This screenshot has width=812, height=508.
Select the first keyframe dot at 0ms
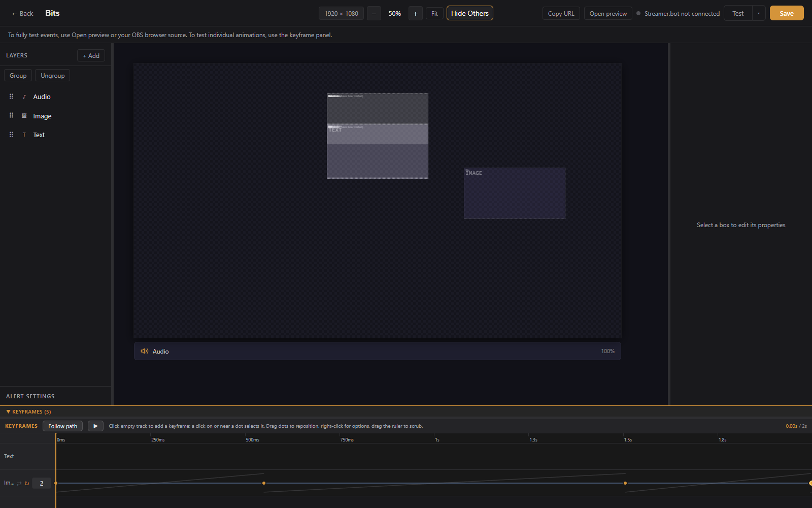click(56, 483)
